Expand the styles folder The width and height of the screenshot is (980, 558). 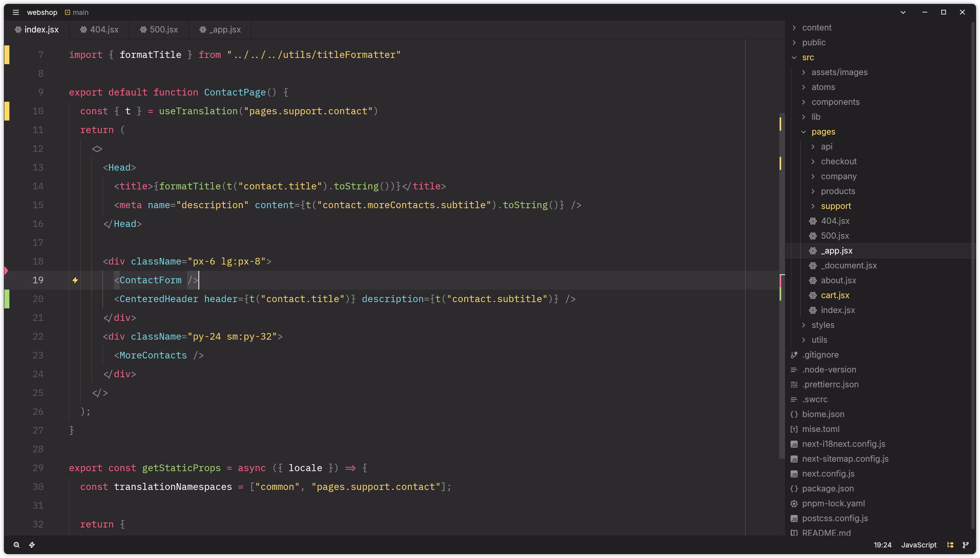[x=803, y=325]
